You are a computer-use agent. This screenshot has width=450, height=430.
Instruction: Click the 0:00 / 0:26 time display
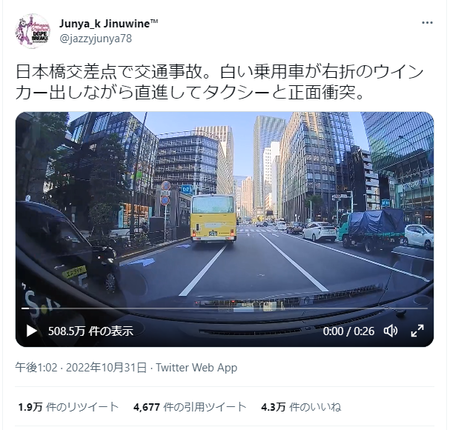pos(348,331)
